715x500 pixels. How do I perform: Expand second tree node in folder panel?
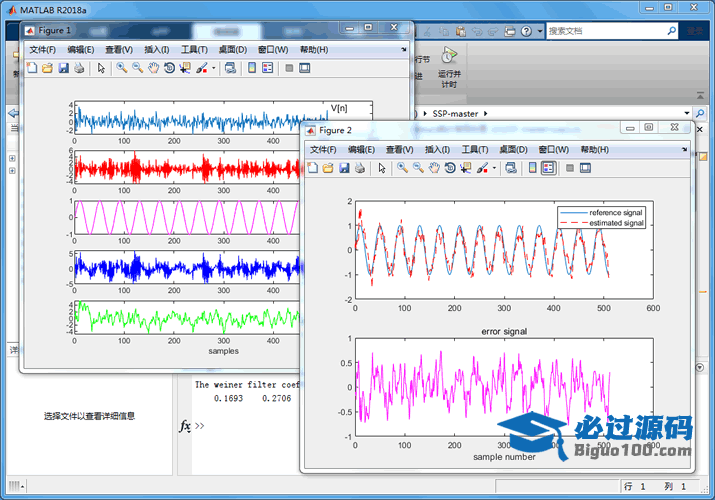tap(12, 170)
